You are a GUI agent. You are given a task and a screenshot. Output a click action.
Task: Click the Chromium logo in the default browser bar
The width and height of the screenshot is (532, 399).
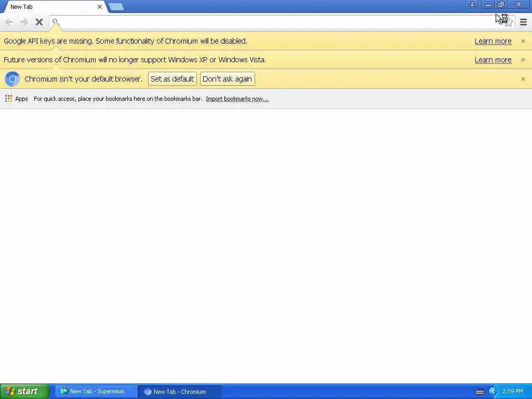[12, 79]
